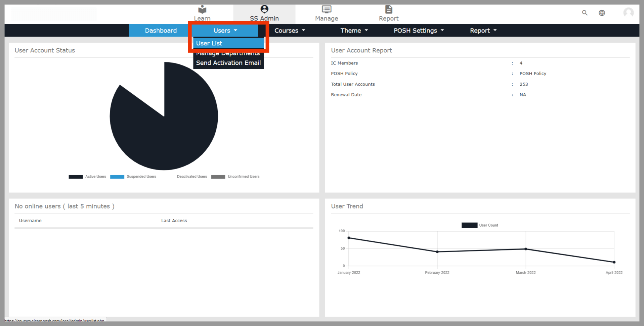The image size is (644, 326).
Task: Click the SS Admin profile icon
Action: pyautogui.click(x=264, y=9)
